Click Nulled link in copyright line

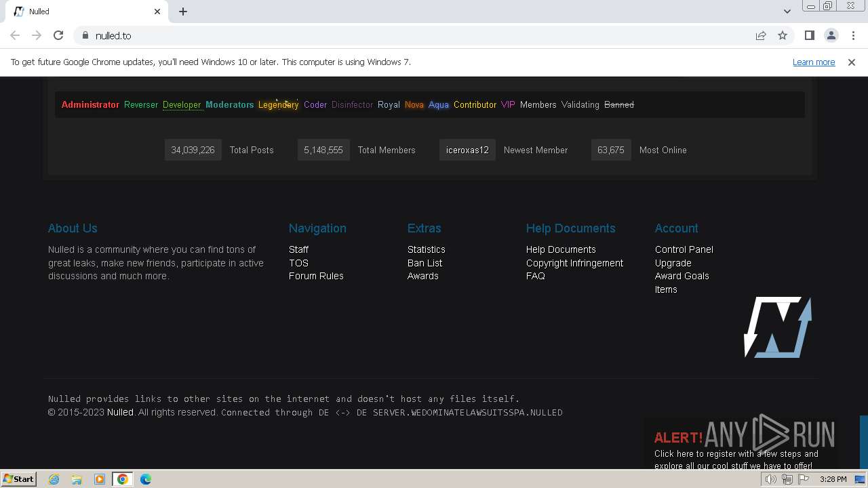tap(120, 412)
